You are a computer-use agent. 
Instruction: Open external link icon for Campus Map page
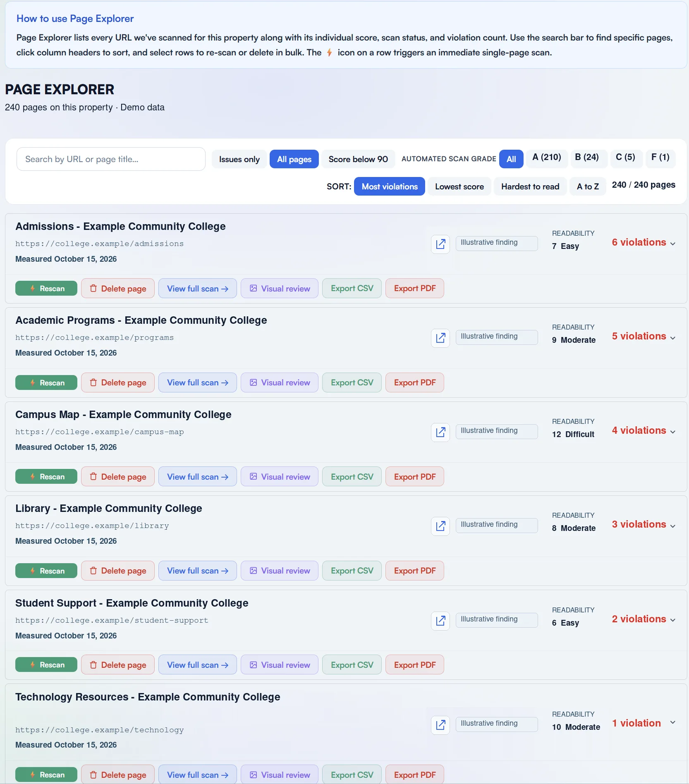tap(440, 432)
